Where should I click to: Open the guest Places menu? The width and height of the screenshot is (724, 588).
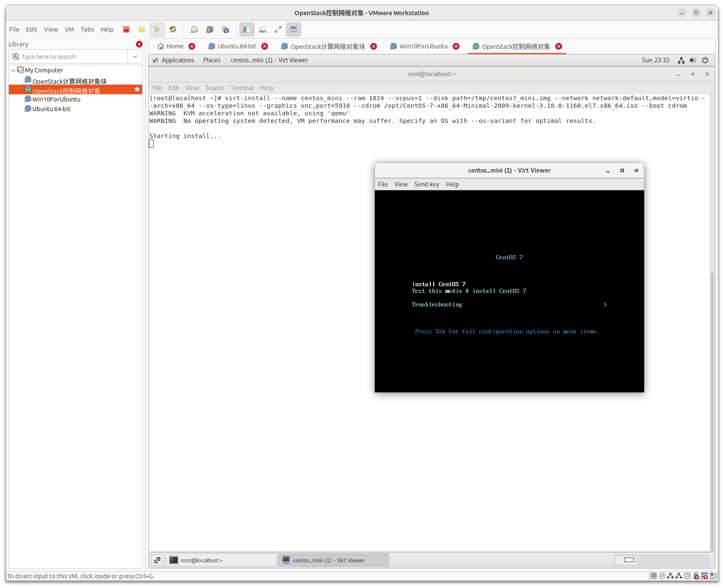click(212, 60)
